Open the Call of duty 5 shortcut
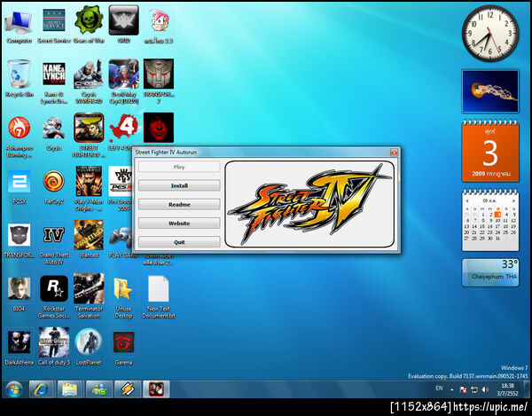The image size is (532, 416). pyautogui.click(x=54, y=347)
